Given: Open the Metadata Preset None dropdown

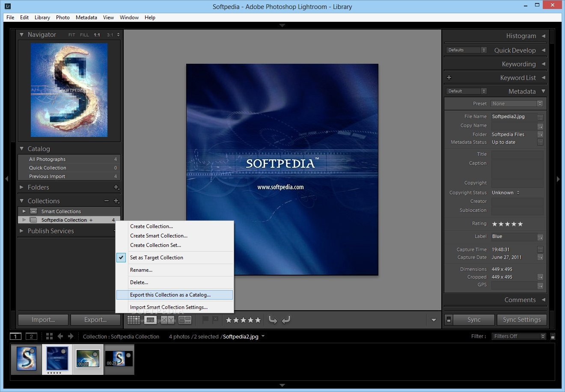Looking at the screenshot, I should (x=517, y=104).
